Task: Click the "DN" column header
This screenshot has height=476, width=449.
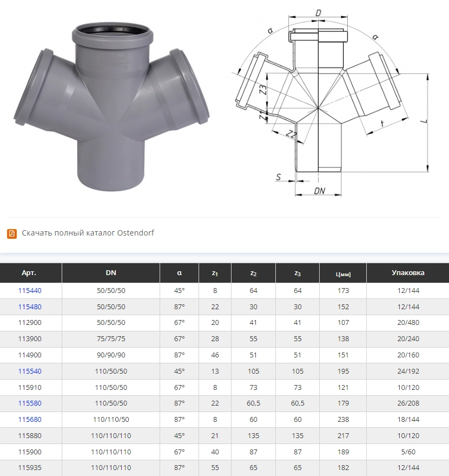Action: click(x=111, y=273)
